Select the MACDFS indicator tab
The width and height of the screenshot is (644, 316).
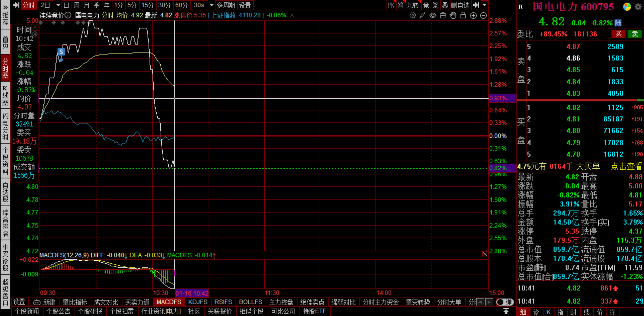[169, 302]
